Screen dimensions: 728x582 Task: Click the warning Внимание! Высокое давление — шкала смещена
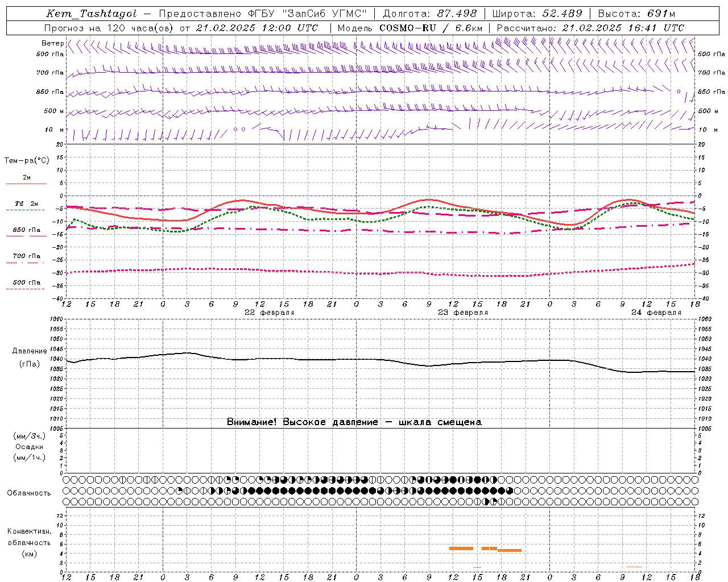point(354,422)
